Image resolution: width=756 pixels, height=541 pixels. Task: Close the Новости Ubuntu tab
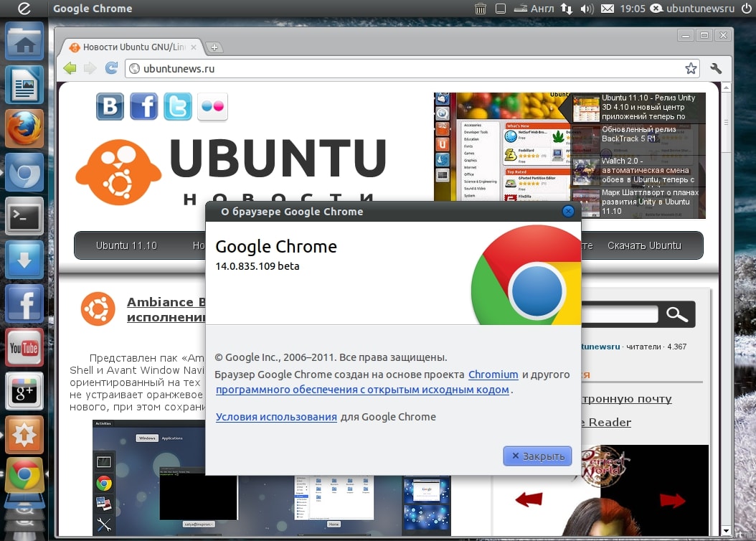(x=194, y=47)
